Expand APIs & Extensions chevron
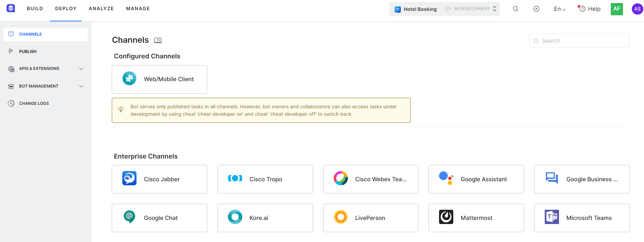The image size is (644, 242). pos(81,69)
